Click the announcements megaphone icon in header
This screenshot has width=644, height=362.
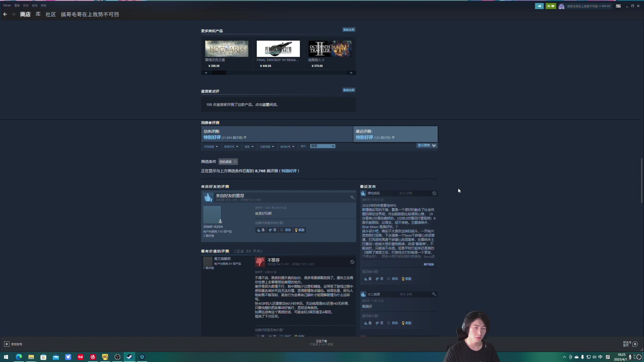(x=539, y=6)
